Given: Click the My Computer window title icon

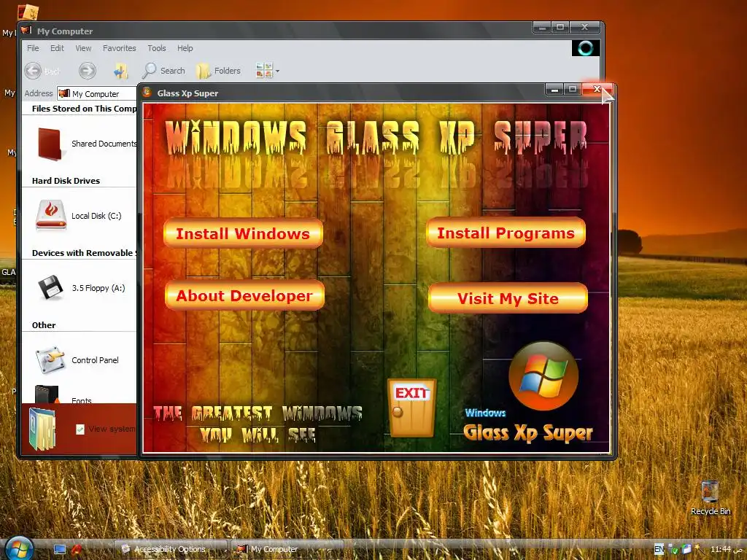Looking at the screenshot, I should (26, 31).
